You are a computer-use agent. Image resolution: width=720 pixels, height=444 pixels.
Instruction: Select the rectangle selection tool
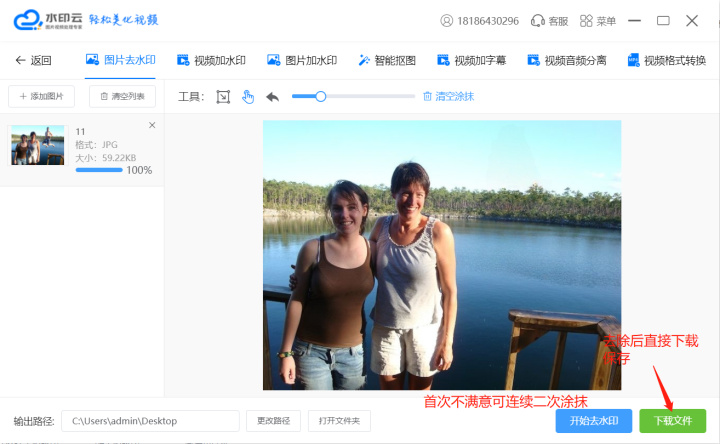pos(223,97)
